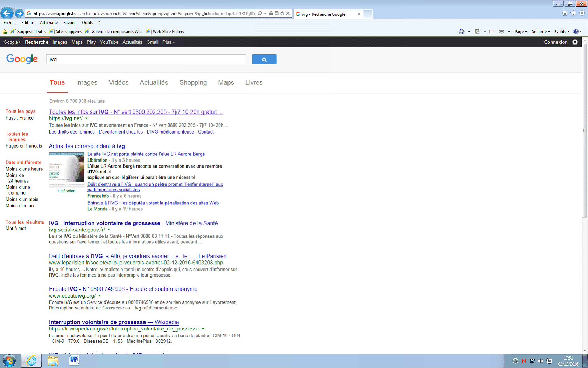Open the Wikipédia Interruption volontaire de grossesse result
The height and width of the screenshot is (368, 588).
114,322
